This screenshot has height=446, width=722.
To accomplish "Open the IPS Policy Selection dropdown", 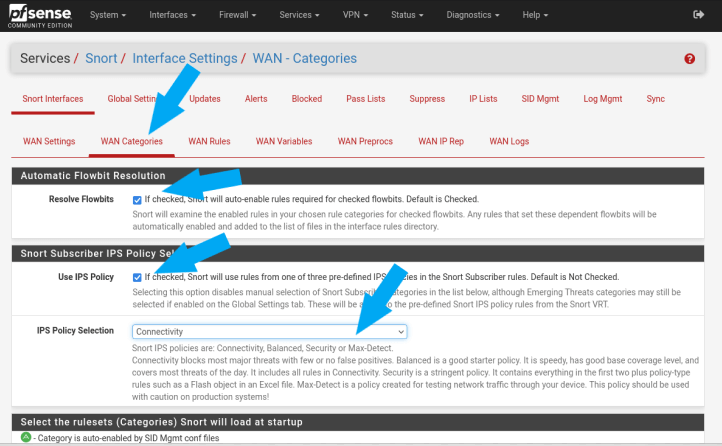I will (x=269, y=331).
